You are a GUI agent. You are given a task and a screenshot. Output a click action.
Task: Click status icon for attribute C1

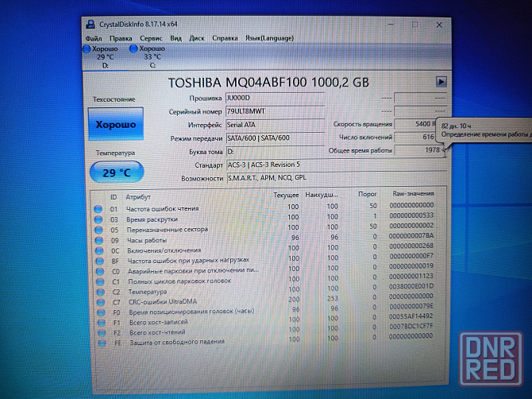pos(100,281)
